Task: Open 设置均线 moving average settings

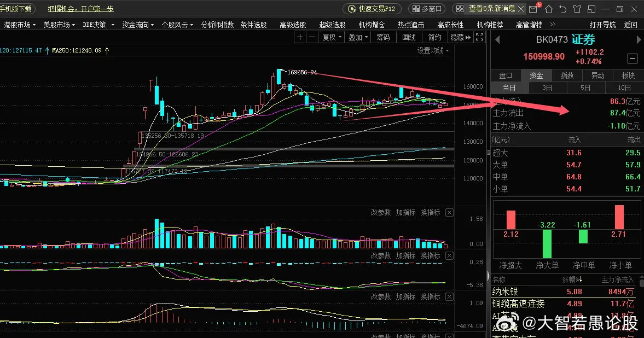Action: [x=433, y=50]
